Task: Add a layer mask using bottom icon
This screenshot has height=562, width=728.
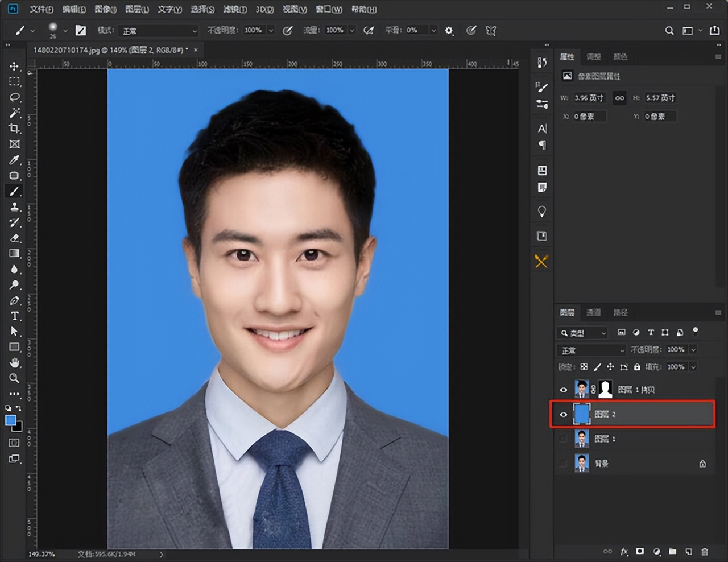Action: point(640,551)
